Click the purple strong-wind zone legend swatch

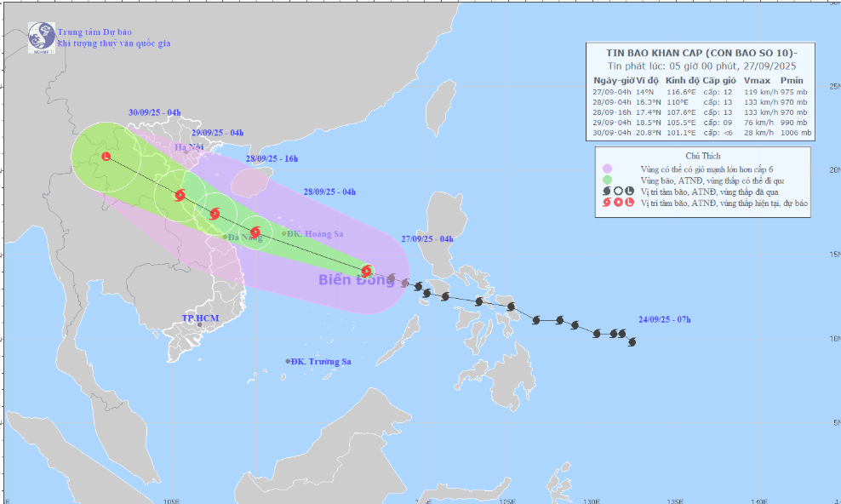(x=607, y=169)
